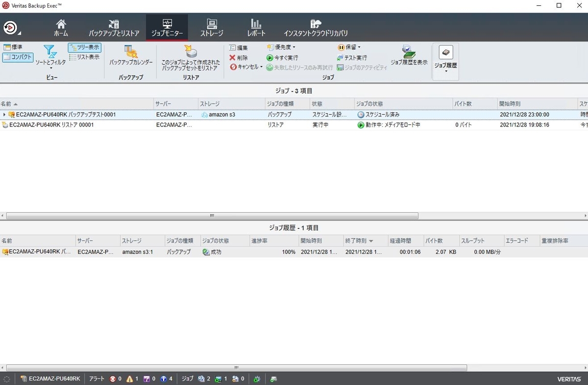The image size is (588, 385).
Task: Open the バックアップカレンダー
Action: 131,56
